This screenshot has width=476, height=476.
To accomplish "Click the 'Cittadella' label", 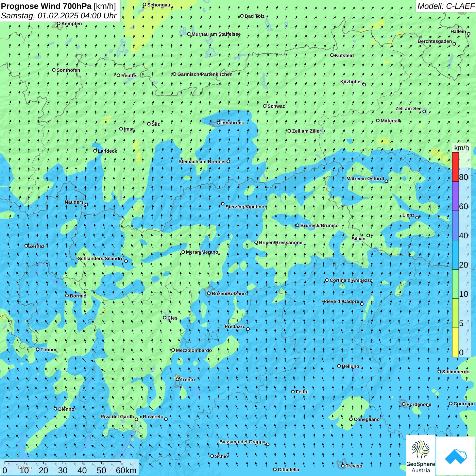I will (x=288, y=470).
